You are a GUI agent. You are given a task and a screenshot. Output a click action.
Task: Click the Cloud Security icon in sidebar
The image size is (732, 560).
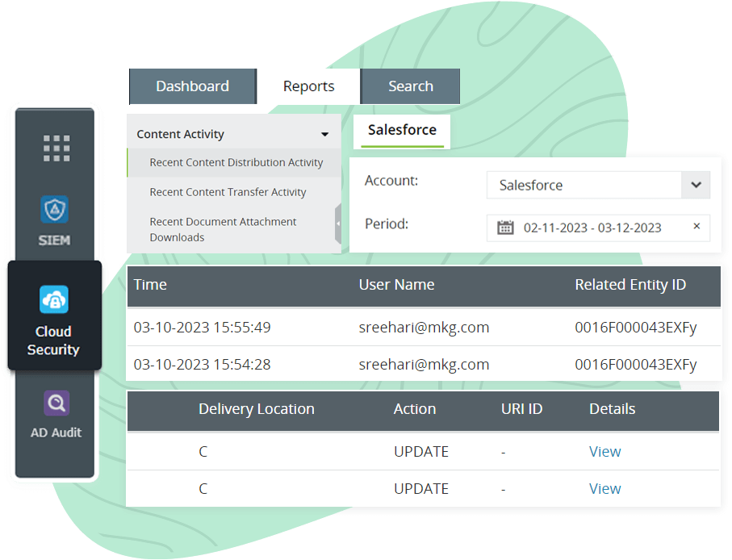tap(53, 299)
